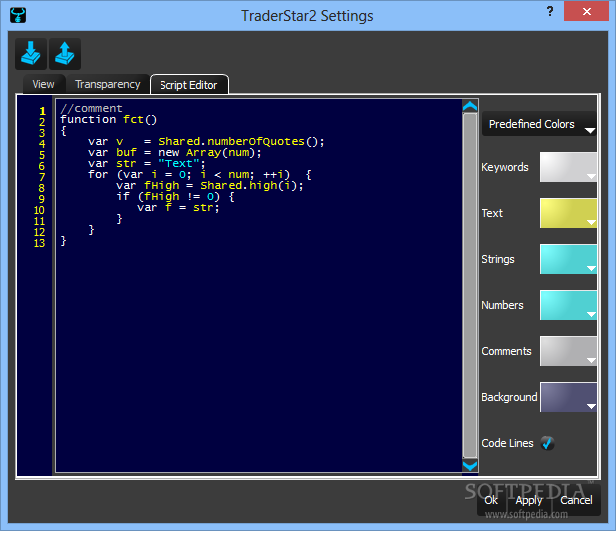Open the Keywords color dropdown
Screen dimensions: 616x533
[568, 167]
